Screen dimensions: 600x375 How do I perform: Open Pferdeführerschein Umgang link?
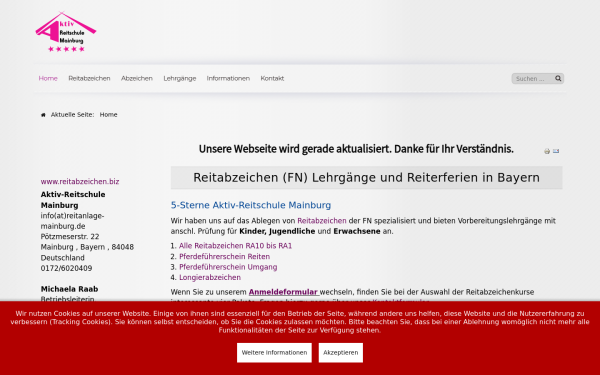pos(228,267)
